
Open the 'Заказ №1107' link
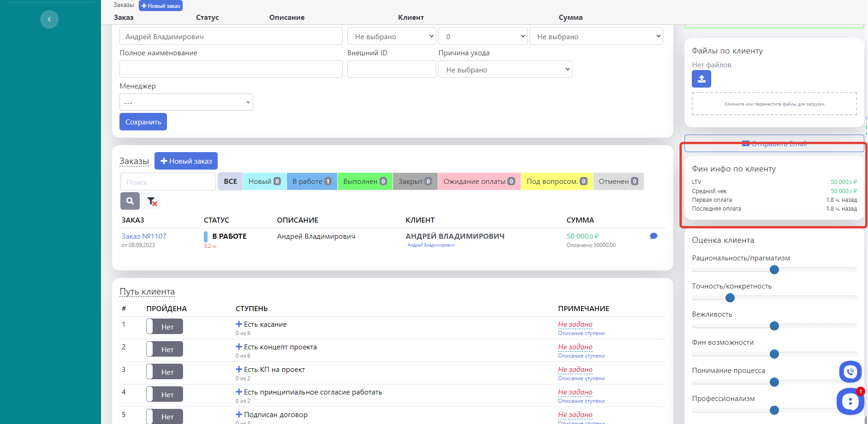coord(144,236)
